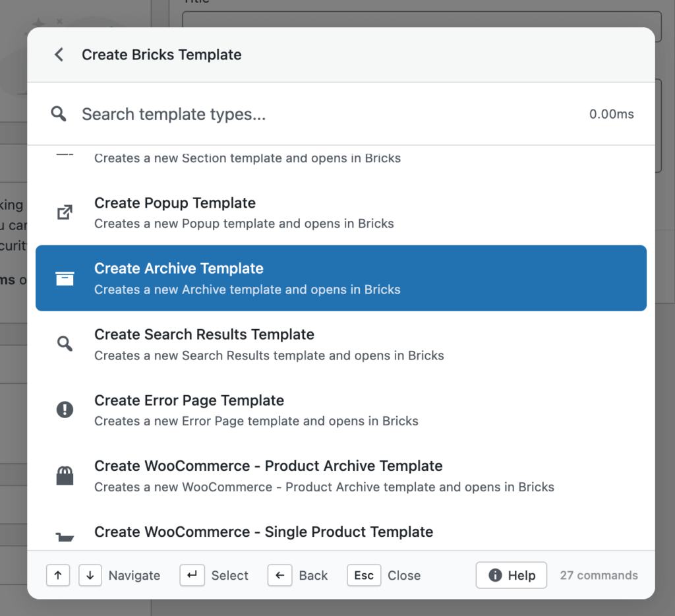
Task: Click the Error Page exclamation icon
Action: [x=65, y=410]
